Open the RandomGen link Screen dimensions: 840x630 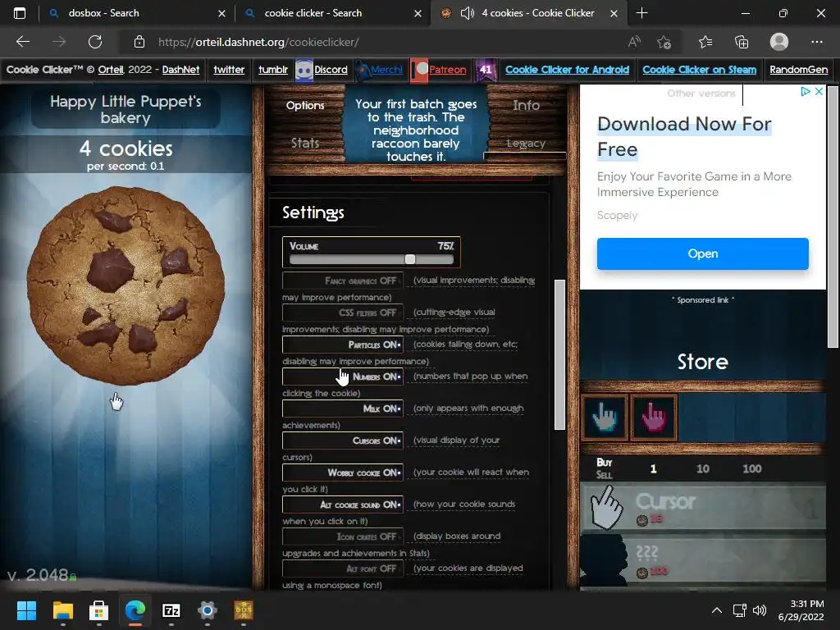[798, 70]
